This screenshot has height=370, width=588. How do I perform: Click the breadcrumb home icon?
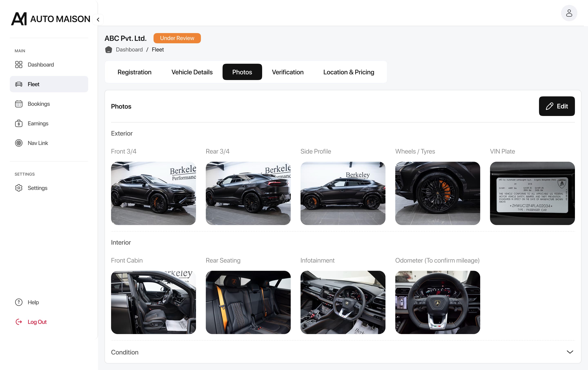108,50
